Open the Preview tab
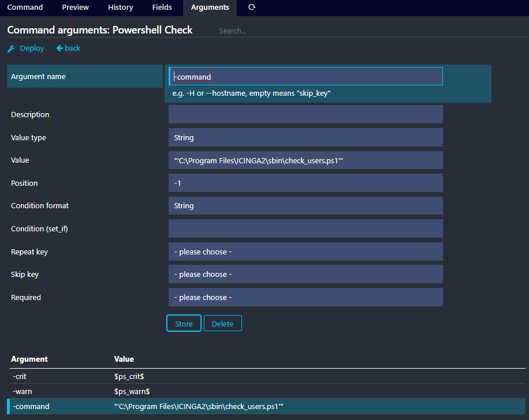The width and height of the screenshot is (529, 420). (75, 7)
